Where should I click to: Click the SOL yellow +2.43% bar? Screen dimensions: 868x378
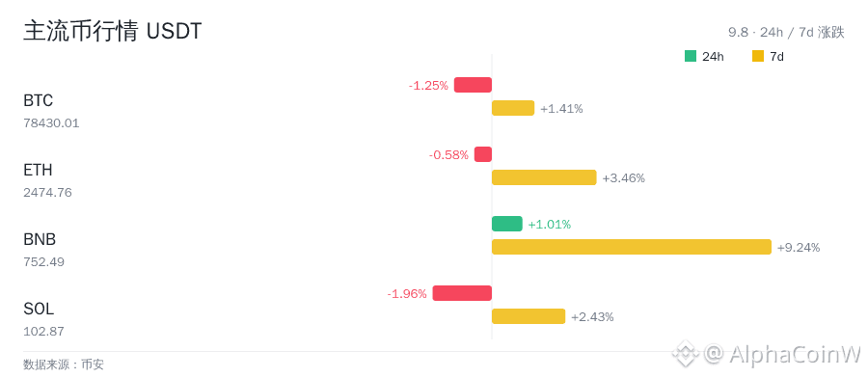tap(529, 316)
